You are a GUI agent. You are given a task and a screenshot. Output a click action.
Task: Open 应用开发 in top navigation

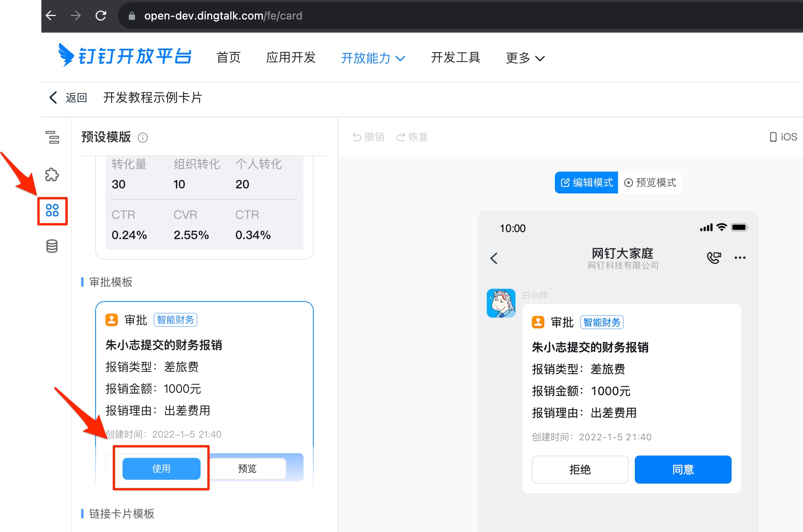click(x=291, y=57)
